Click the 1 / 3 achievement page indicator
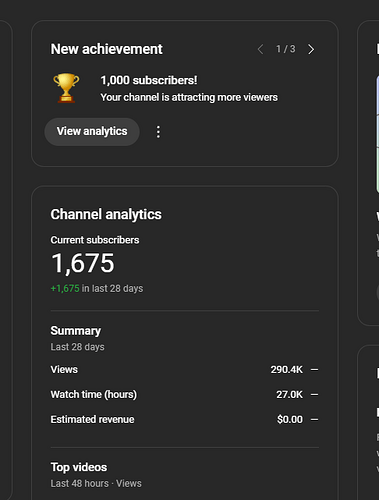The width and height of the screenshot is (379, 500). pyautogui.click(x=286, y=49)
